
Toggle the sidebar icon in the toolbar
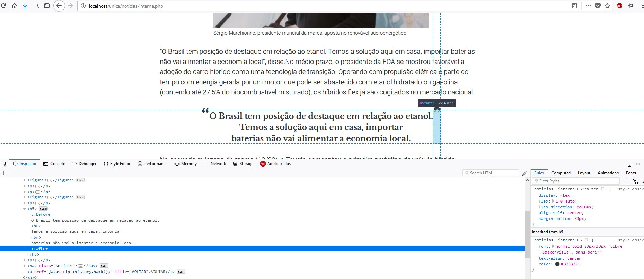pyautogui.click(x=47, y=6)
